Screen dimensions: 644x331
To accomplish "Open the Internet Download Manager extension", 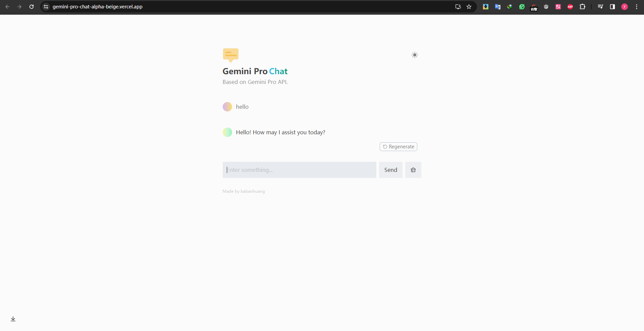I will click(x=510, y=7).
